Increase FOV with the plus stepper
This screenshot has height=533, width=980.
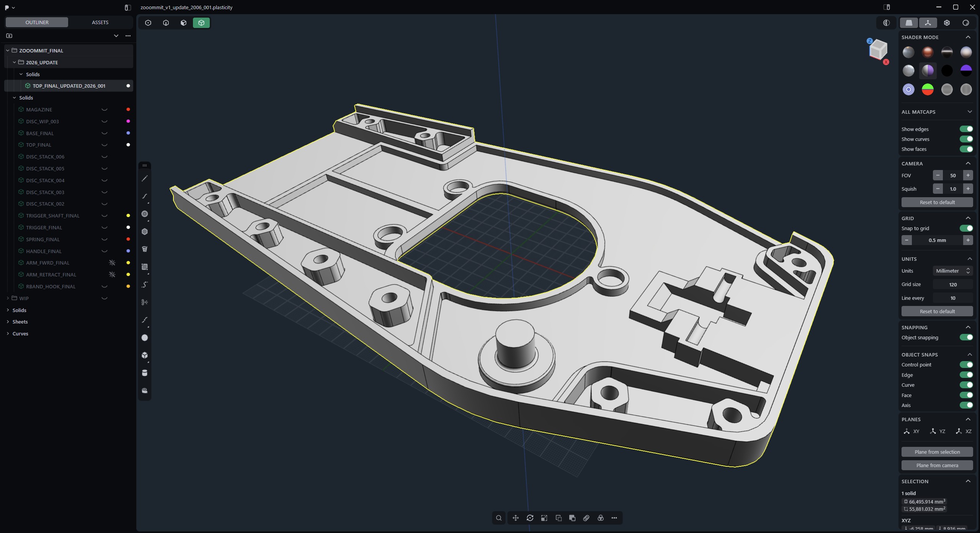tap(968, 175)
